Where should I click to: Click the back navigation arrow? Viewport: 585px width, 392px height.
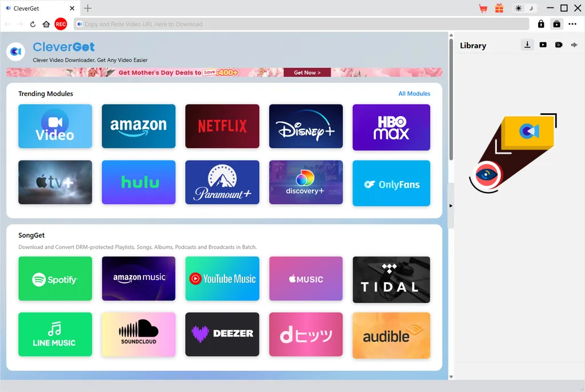(8, 24)
